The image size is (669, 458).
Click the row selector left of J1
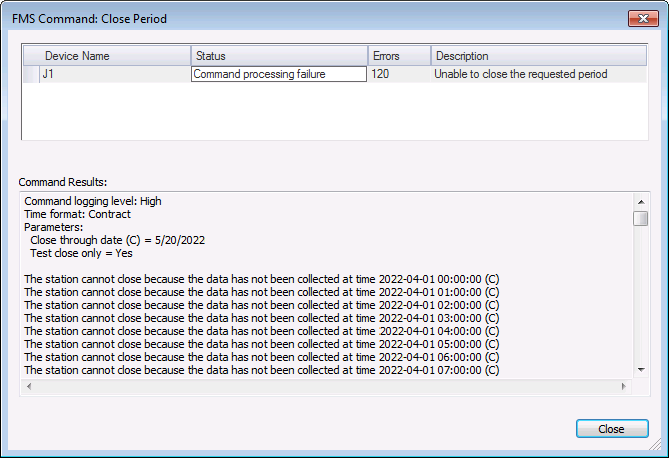31,74
